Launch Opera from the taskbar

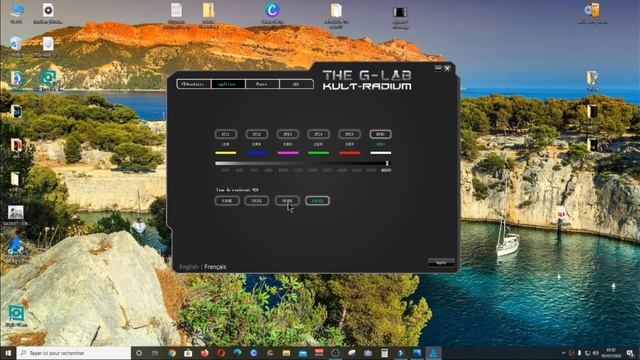click(x=221, y=353)
